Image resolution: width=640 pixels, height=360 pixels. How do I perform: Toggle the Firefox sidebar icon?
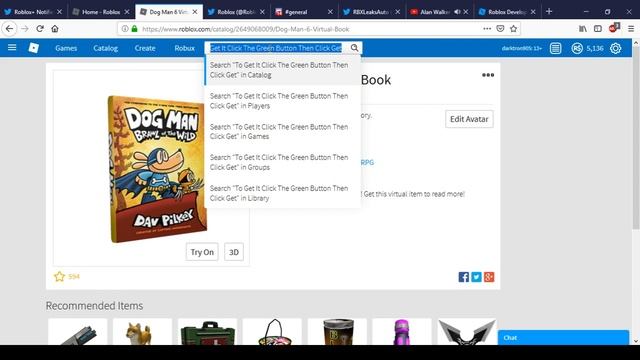[598, 29]
